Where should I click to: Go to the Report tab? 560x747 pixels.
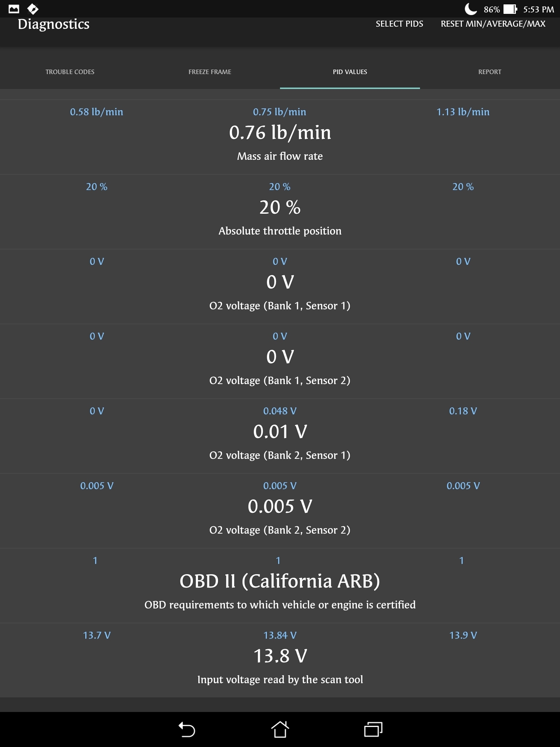coord(490,72)
